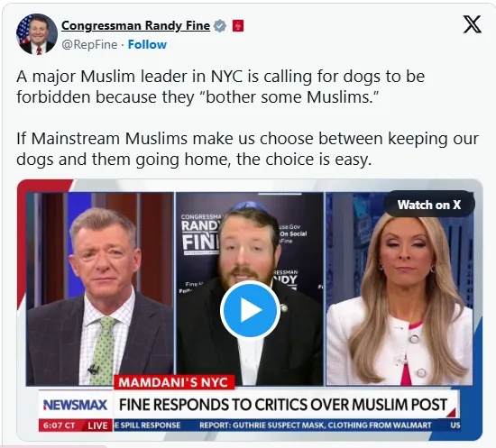Click the RANDY FINE backdrop sign in center panel

pos(201,234)
